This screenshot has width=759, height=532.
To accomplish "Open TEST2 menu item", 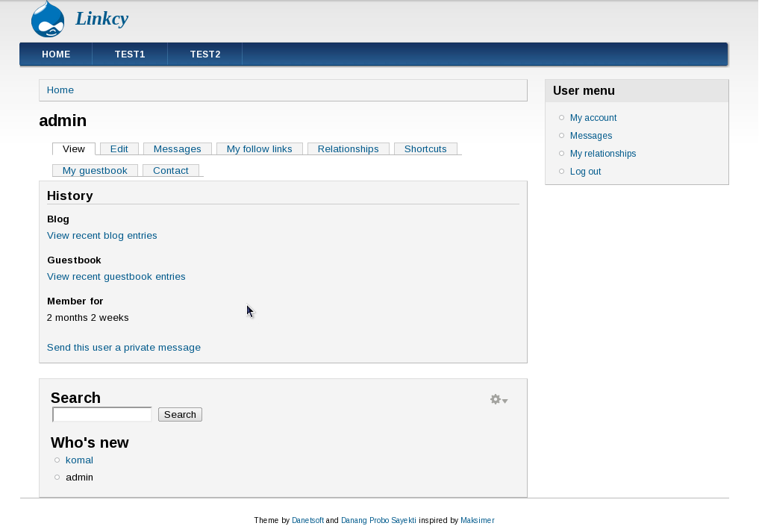I will pyautogui.click(x=205, y=54).
